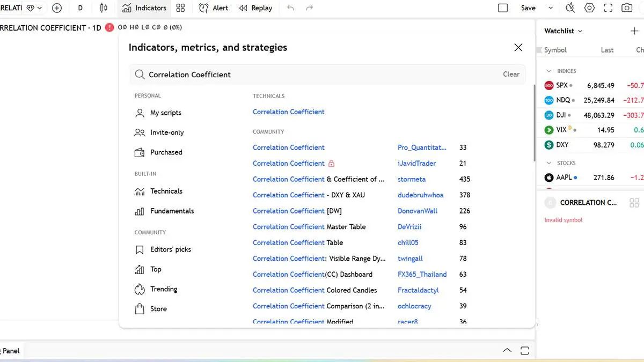Collapse the INDICES watchlist section
Screen dimensions: 644x362
click(548, 71)
